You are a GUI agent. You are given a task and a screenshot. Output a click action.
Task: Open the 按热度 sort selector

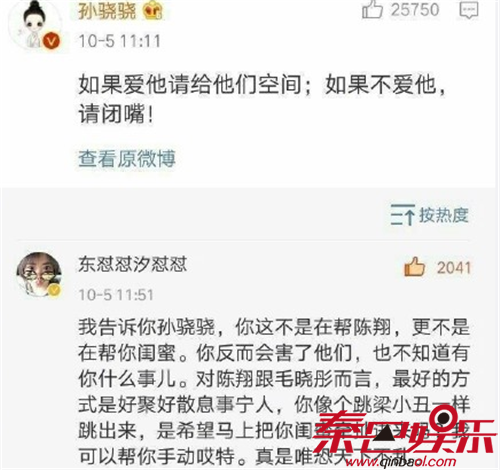tap(430, 215)
